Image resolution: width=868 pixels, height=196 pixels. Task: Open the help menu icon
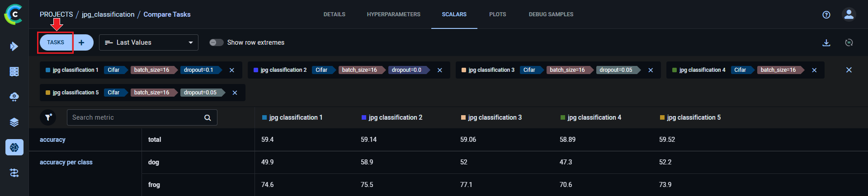(826, 14)
